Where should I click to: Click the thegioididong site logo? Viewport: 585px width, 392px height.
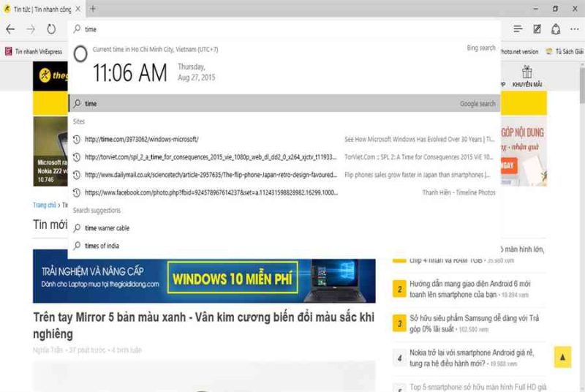click(50, 76)
